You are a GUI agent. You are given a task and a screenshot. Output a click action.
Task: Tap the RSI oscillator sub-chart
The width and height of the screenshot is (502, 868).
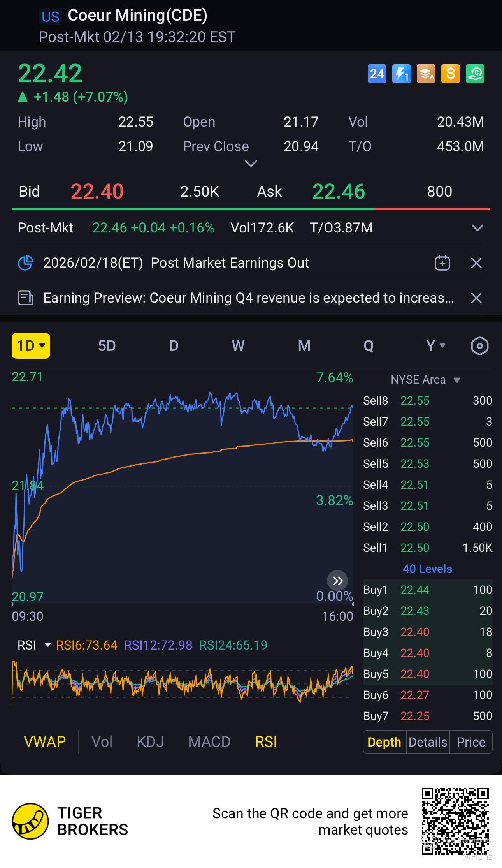pos(182,684)
